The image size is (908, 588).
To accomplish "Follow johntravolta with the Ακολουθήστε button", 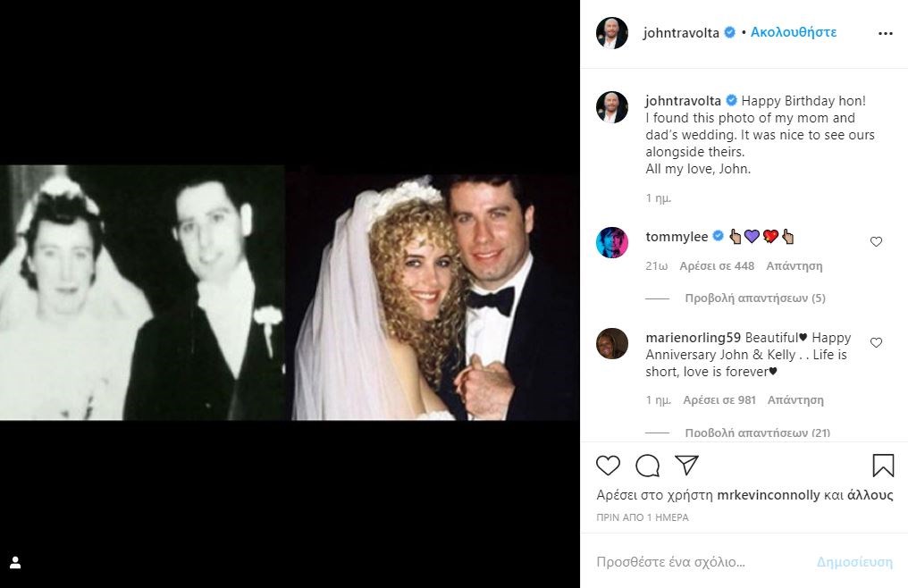I will (793, 32).
